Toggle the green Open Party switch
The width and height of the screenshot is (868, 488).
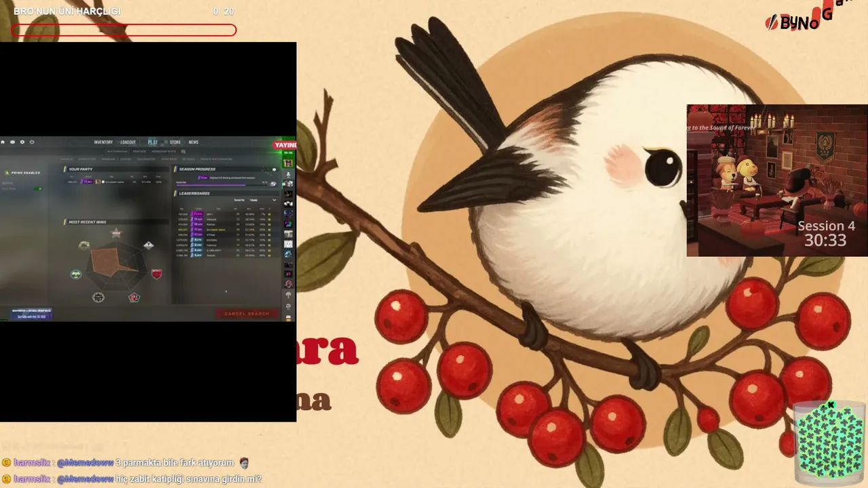point(38,188)
